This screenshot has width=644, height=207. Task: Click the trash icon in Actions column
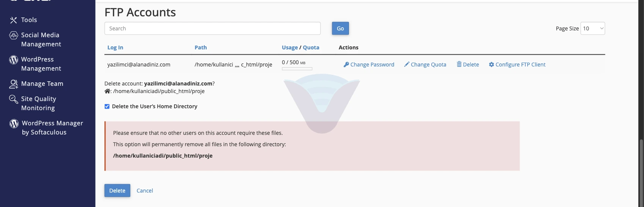tap(459, 64)
